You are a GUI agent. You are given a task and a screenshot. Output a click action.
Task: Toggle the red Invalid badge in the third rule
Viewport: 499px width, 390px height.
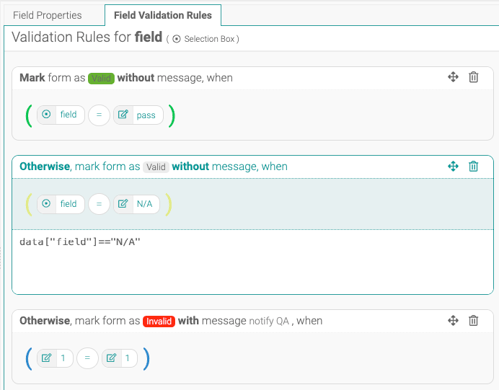pyautogui.click(x=159, y=321)
